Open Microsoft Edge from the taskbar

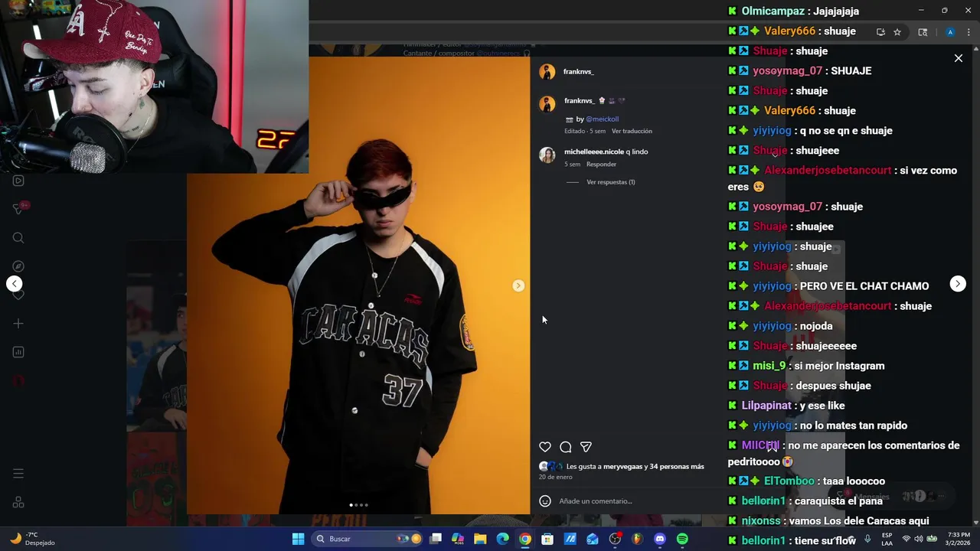coord(502,539)
